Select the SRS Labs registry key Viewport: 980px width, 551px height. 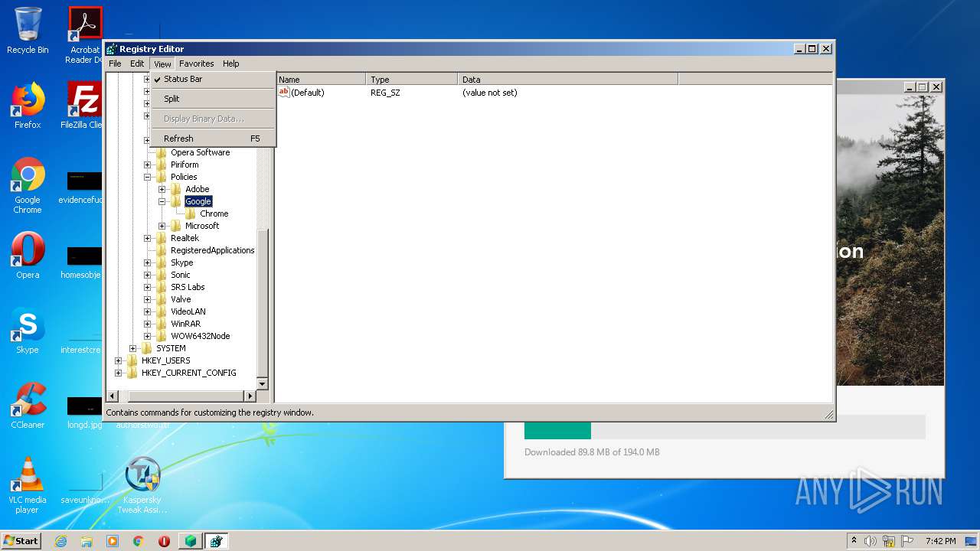[x=188, y=287]
